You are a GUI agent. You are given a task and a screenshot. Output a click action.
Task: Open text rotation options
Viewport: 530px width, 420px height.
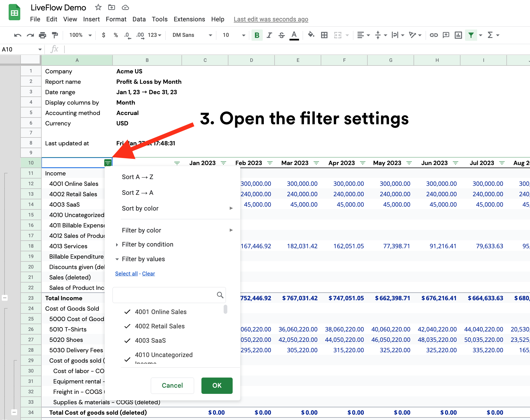click(415, 35)
